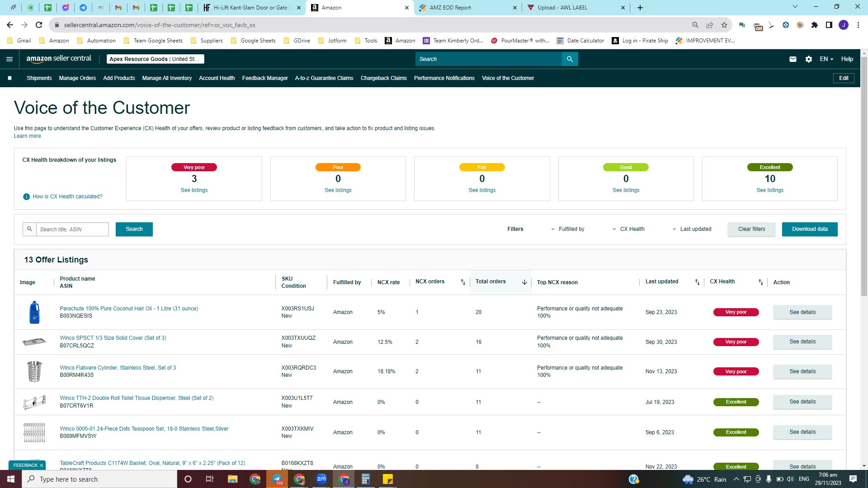Sort by the CX Health arrows icon
Viewport: 868px width, 488px height.
tap(761, 282)
